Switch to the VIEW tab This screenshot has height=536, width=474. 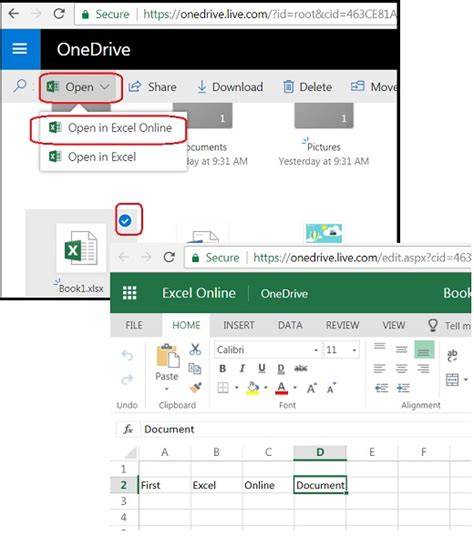tap(394, 325)
